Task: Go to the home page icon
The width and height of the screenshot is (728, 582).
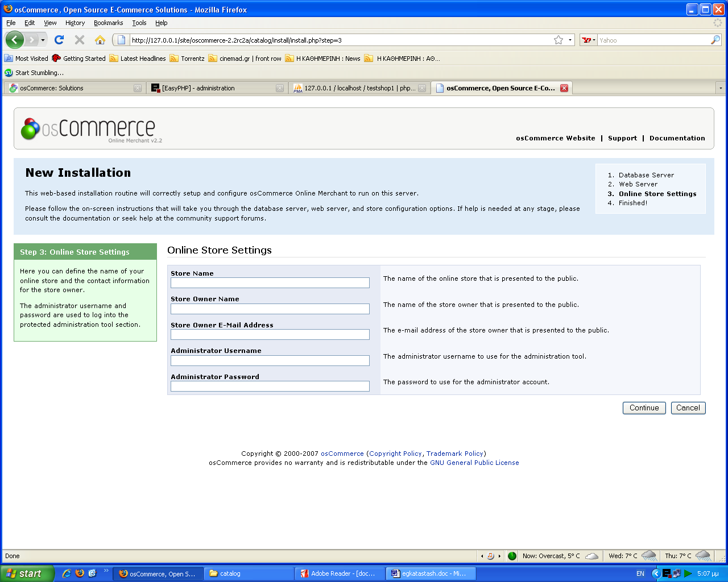Action: click(x=100, y=40)
